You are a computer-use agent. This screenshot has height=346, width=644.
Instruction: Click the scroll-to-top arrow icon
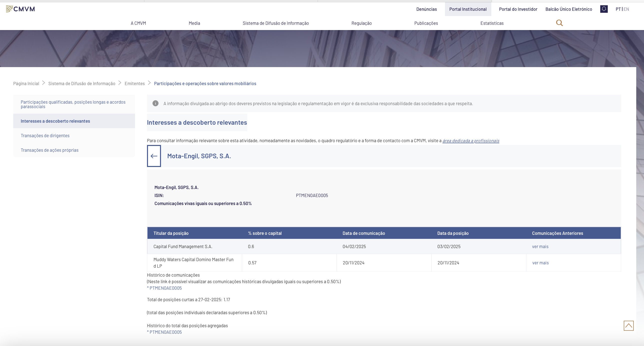tap(628, 326)
